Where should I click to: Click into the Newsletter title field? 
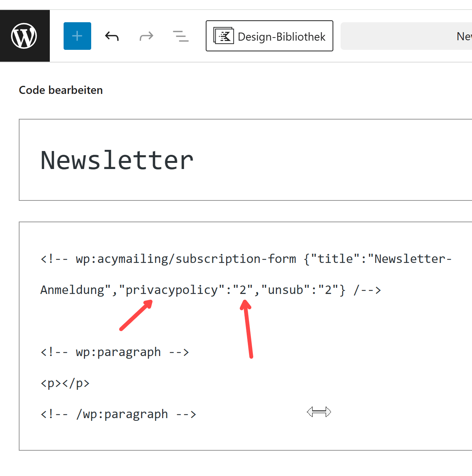click(117, 160)
